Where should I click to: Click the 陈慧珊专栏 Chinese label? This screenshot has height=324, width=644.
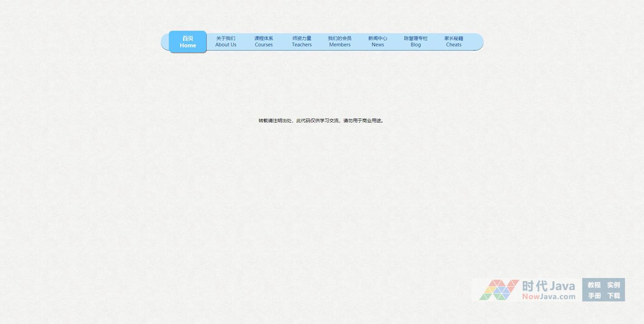pyautogui.click(x=415, y=38)
